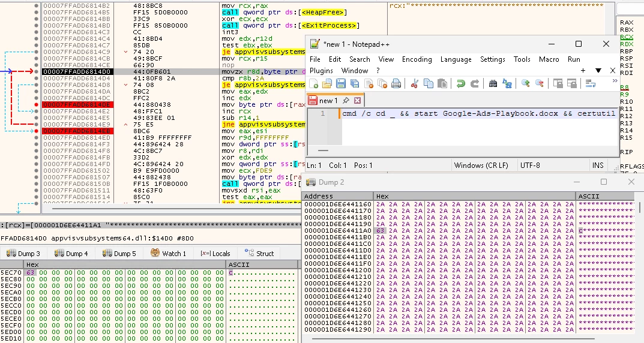This screenshot has width=644, height=343.
Task: Click the HeapFree call instruction
Action: 284,13
